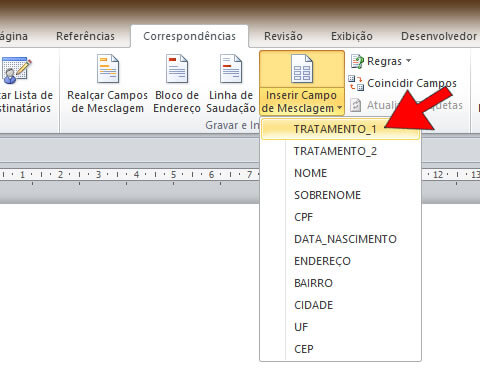Click the Coincidir Campos icon

(x=356, y=83)
